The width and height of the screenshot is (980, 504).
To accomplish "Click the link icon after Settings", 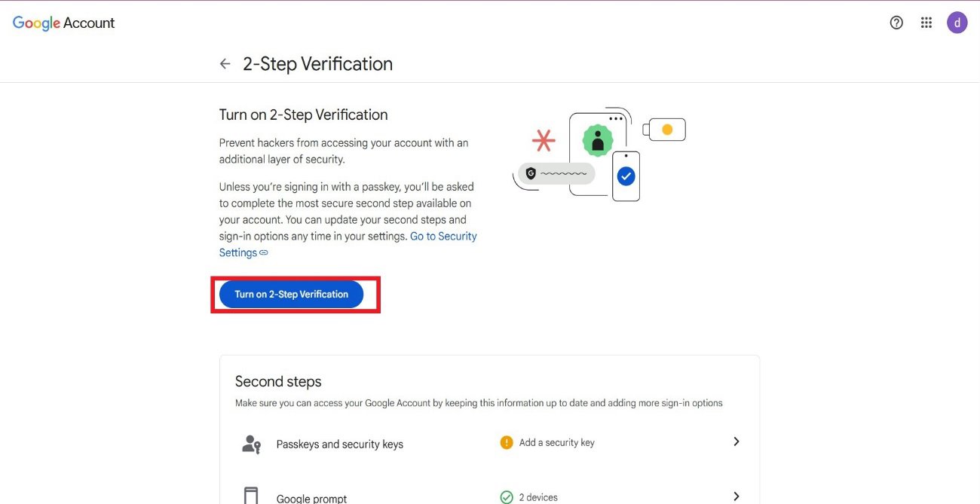I will click(x=264, y=253).
